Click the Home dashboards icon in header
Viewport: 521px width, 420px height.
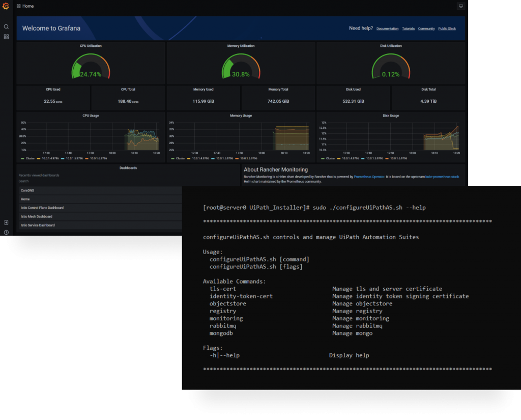(x=19, y=6)
